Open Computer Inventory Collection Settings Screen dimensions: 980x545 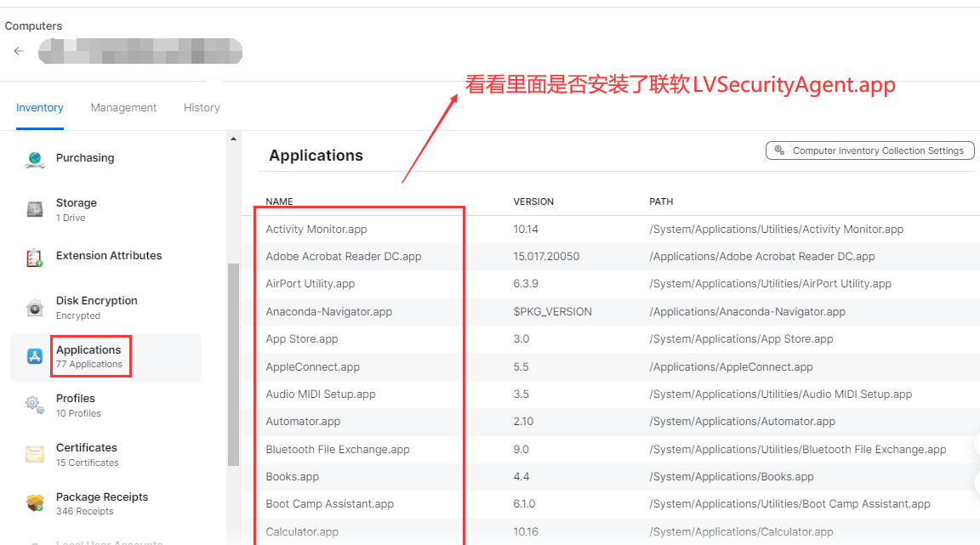(869, 150)
